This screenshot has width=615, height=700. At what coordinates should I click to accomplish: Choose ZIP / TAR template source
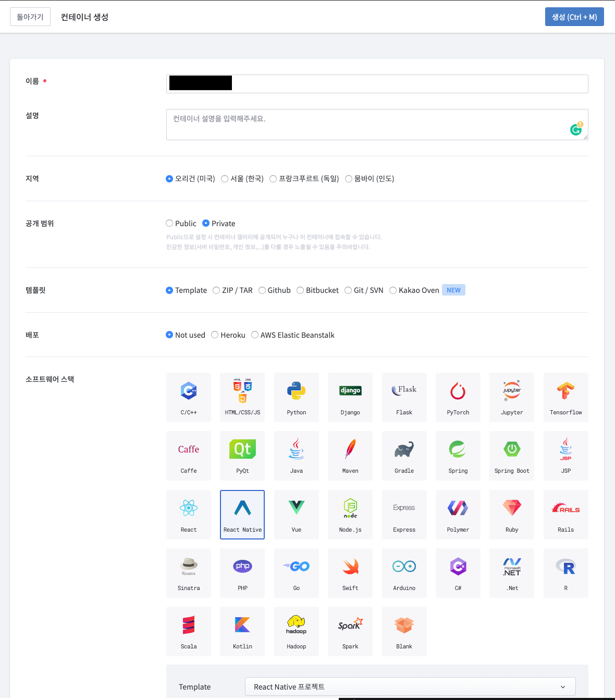tap(216, 290)
